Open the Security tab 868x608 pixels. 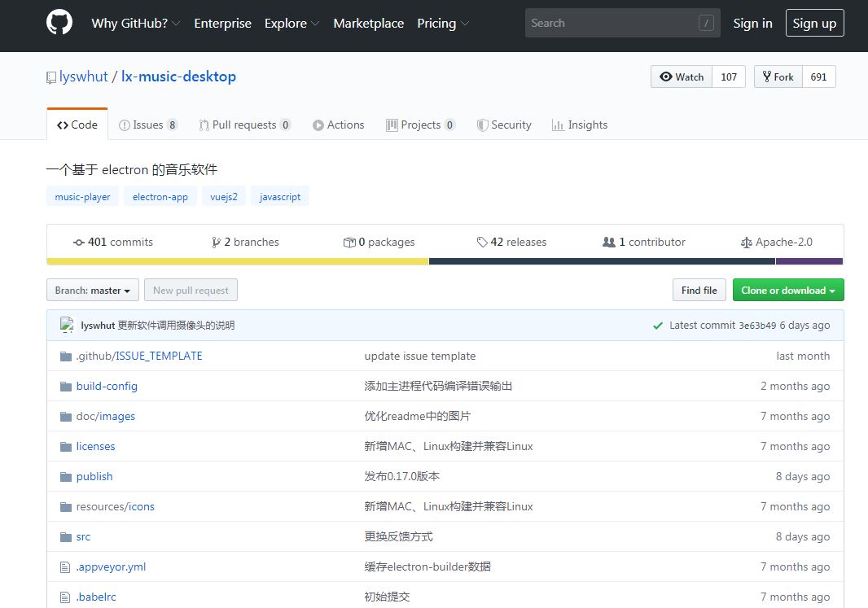tap(504, 125)
